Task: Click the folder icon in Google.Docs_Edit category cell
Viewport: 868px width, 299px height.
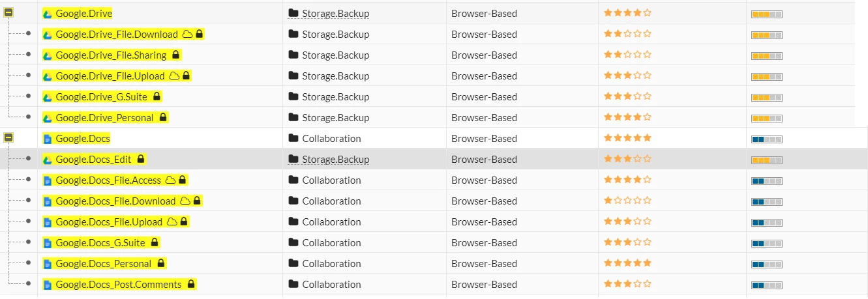Action: point(293,159)
